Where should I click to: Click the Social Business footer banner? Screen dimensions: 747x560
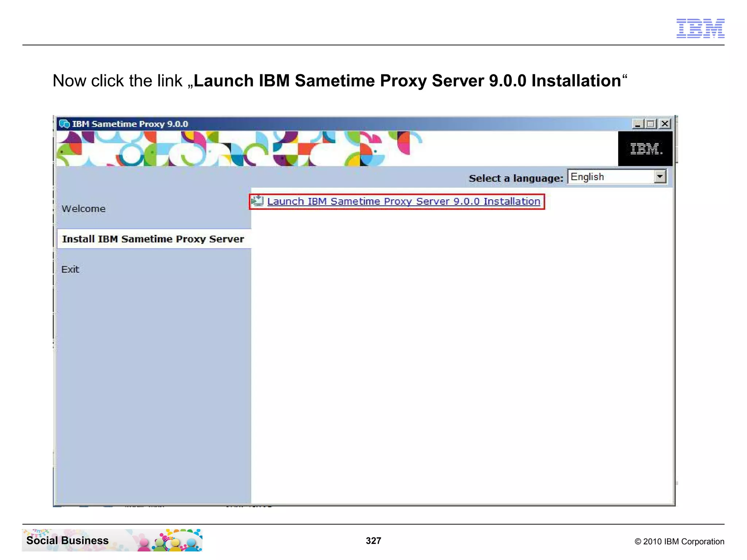click(112, 540)
